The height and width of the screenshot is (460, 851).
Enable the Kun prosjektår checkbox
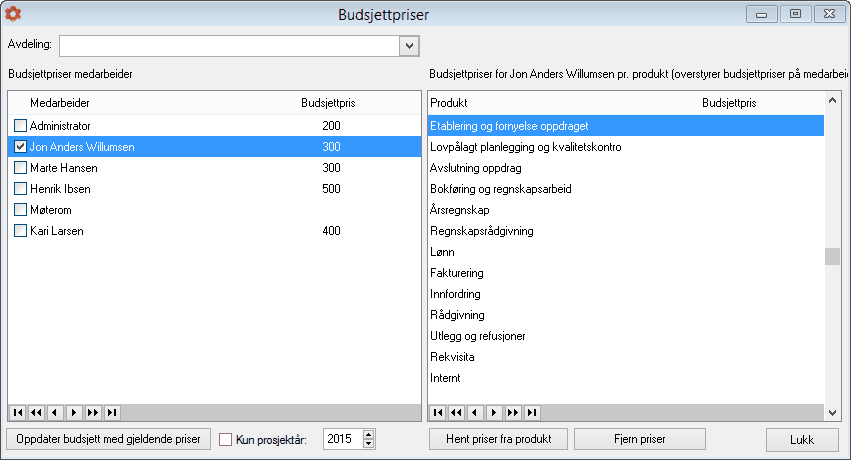point(225,439)
